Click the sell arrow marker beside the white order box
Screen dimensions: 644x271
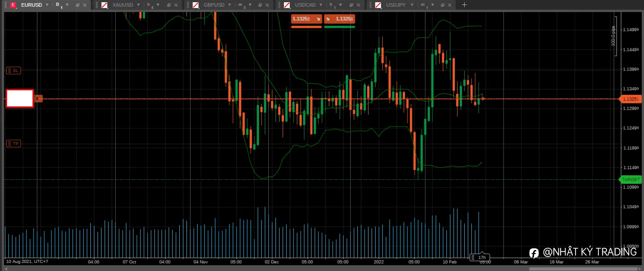[x=38, y=98]
